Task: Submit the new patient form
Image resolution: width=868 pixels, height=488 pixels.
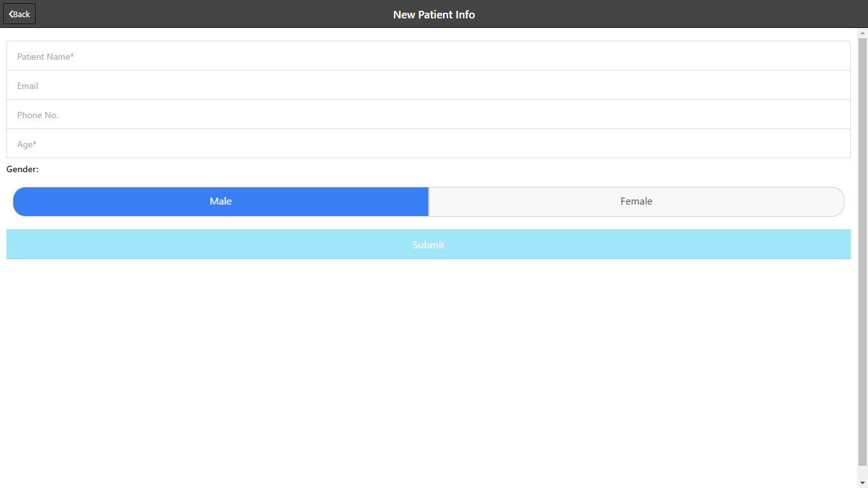Action: [428, 245]
